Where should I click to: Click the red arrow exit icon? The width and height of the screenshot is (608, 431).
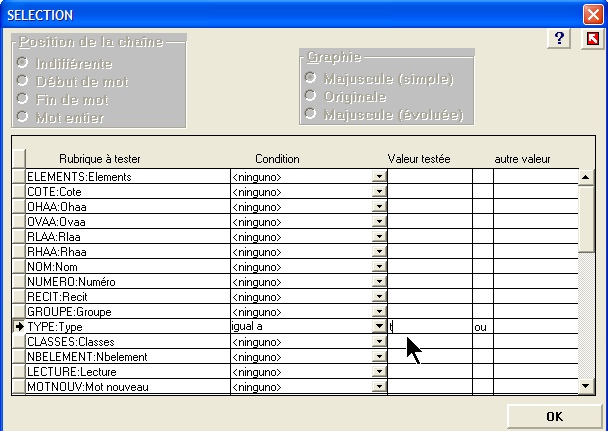(x=593, y=38)
